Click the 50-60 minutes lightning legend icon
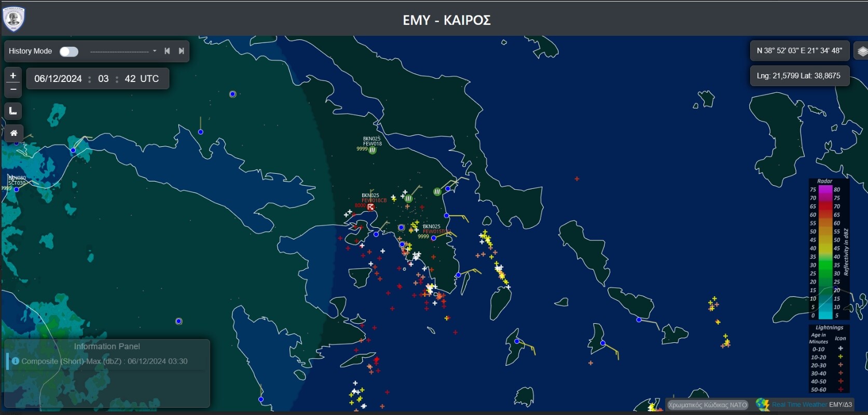This screenshot has width=868, height=415. 841,390
